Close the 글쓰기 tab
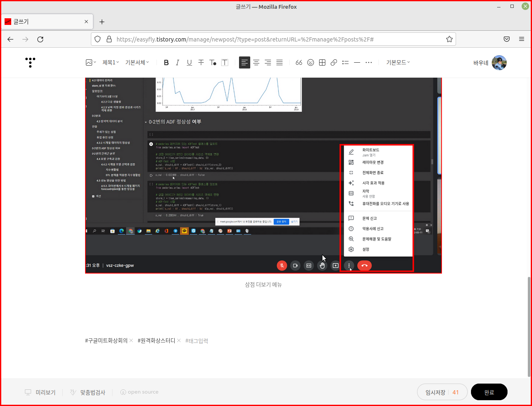This screenshot has width=532, height=406. (86, 22)
